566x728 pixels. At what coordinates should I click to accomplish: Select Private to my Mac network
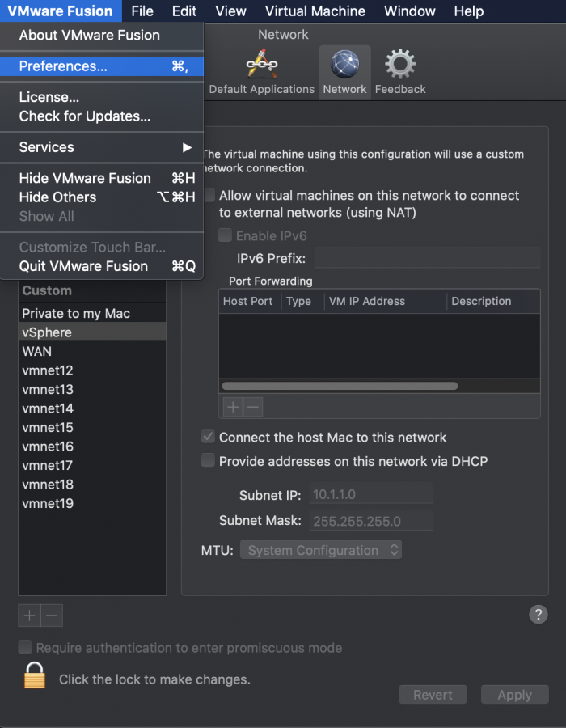coord(92,313)
